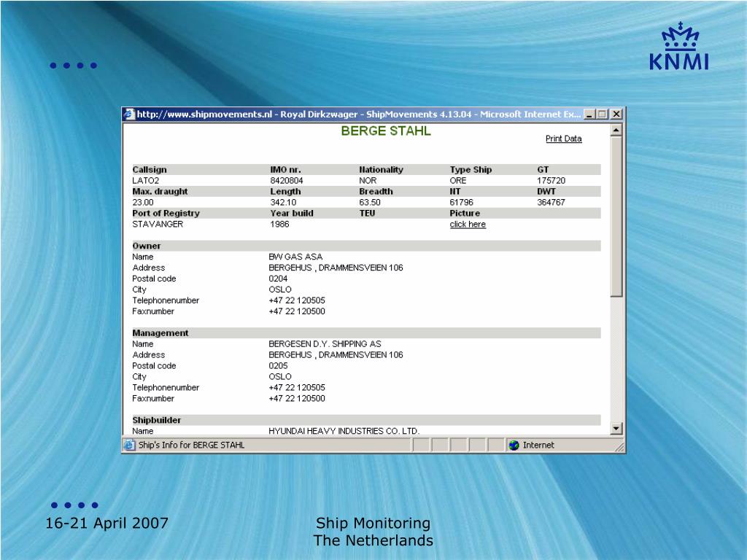Maximize the ShipMovements browser window
This screenshot has height=560, width=747.
(602, 114)
